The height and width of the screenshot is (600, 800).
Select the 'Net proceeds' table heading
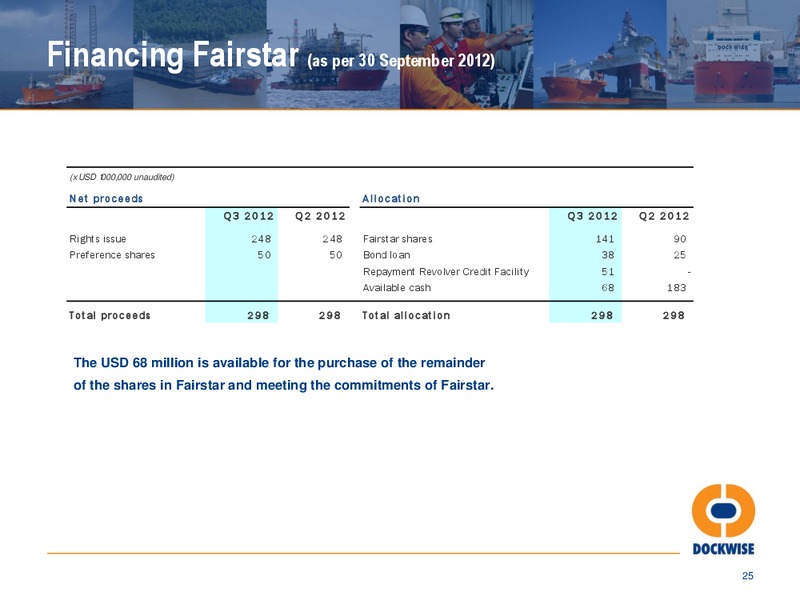(x=106, y=198)
